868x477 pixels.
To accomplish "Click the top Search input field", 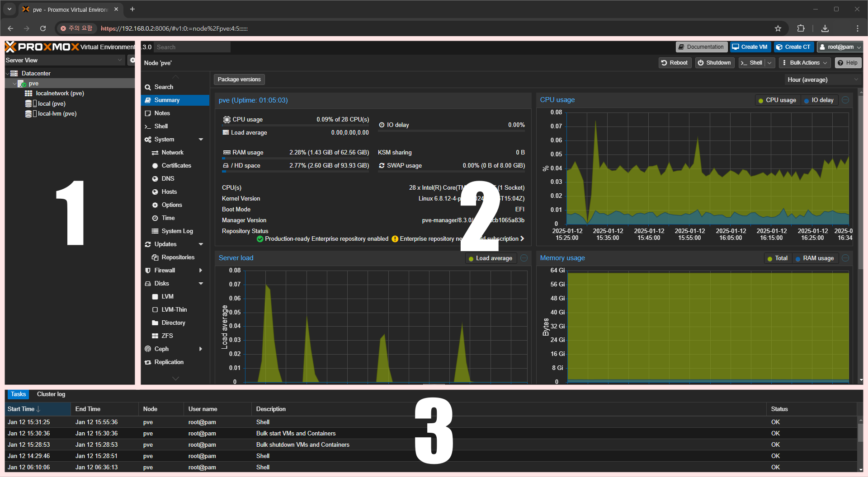I will coord(192,47).
